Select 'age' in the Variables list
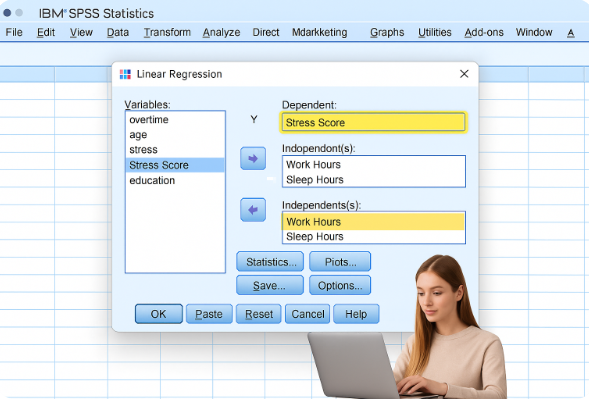 pyautogui.click(x=175, y=135)
